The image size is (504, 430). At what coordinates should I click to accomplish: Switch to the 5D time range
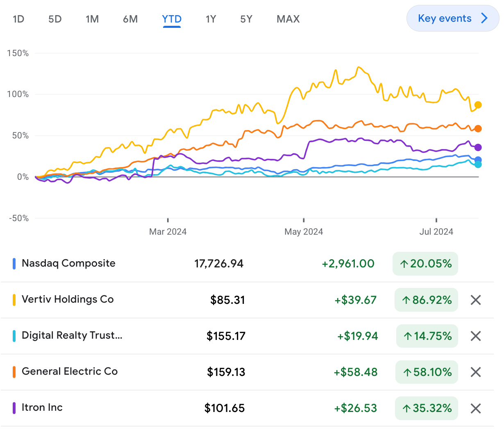tap(55, 19)
